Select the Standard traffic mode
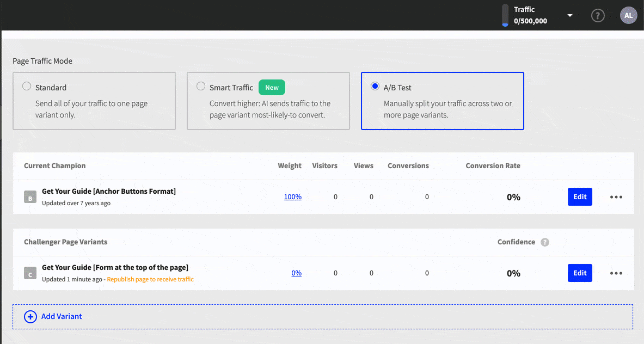The height and width of the screenshot is (344, 644). point(26,86)
